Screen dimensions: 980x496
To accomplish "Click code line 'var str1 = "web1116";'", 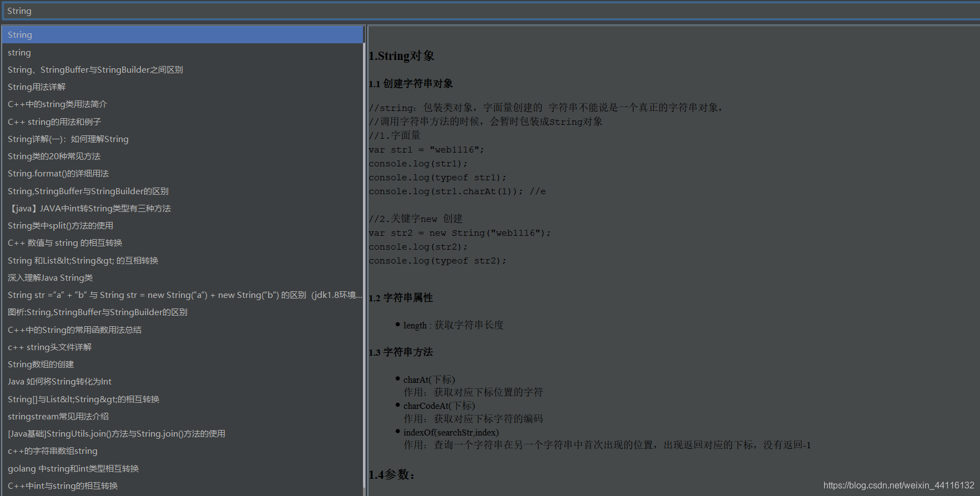I will coord(426,150).
